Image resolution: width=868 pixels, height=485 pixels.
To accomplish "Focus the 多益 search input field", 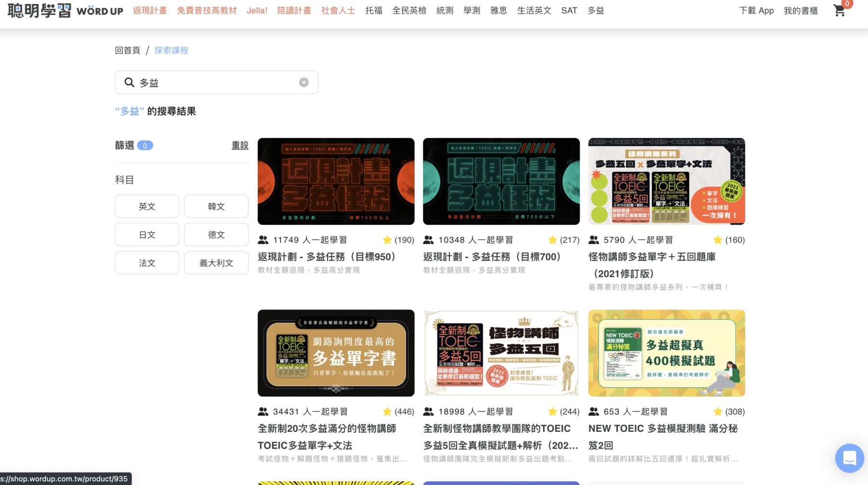I will click(x=217, y=82).
